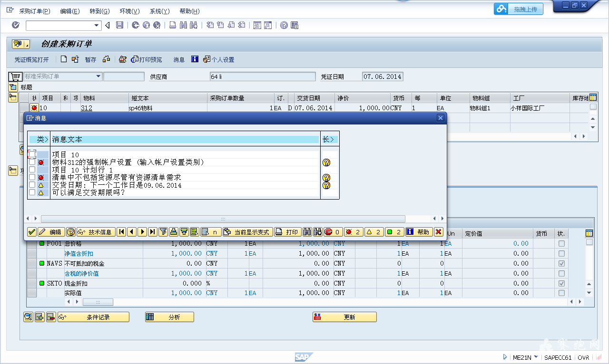Expand the status bar with the triangle arrow
Viewport: 609px width, 364px height.
[x=505, y=357]
